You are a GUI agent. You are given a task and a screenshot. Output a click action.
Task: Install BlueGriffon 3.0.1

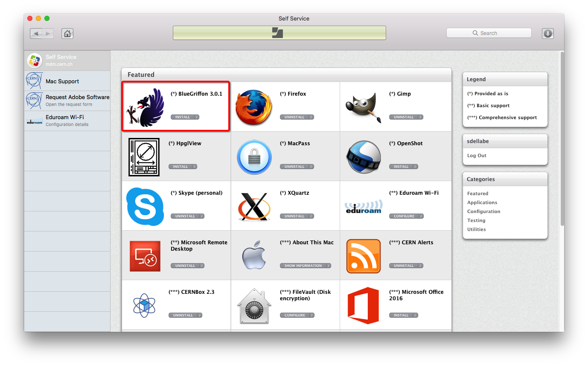tap(185, 117)
